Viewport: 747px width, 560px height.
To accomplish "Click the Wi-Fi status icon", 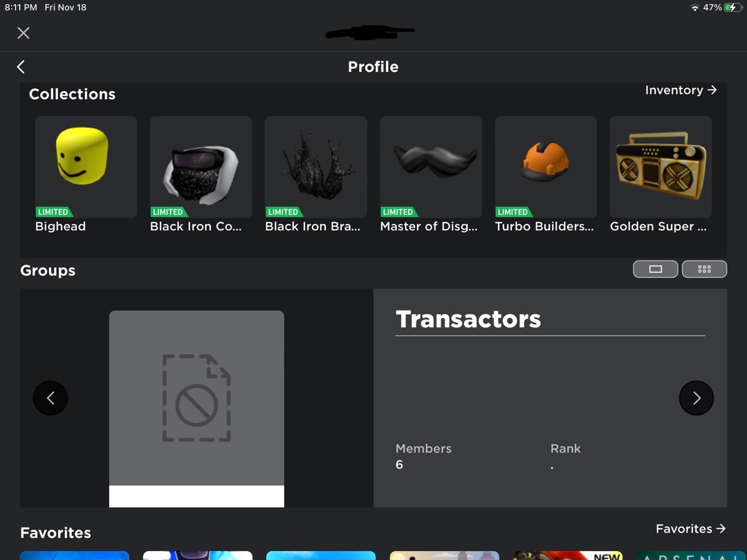I will (x=694, y=8).
